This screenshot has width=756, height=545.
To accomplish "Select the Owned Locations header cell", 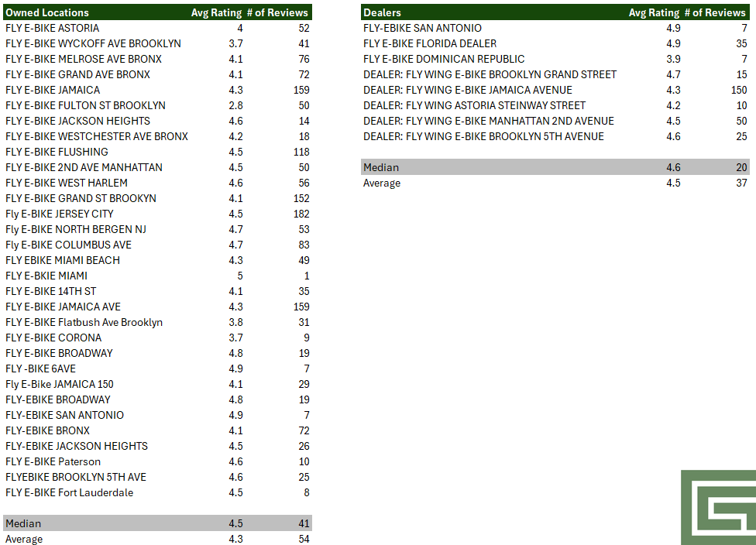I will 47,12.
